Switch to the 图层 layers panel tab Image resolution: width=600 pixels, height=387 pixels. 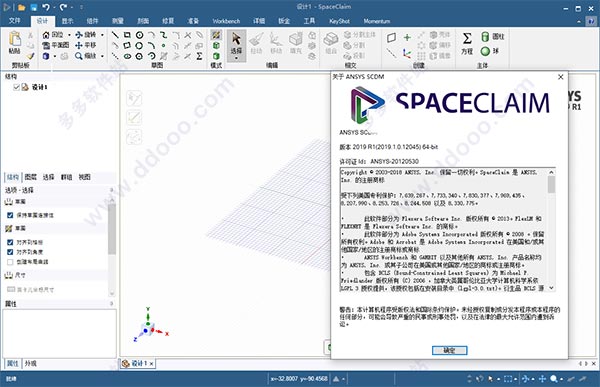pos(31,177)
